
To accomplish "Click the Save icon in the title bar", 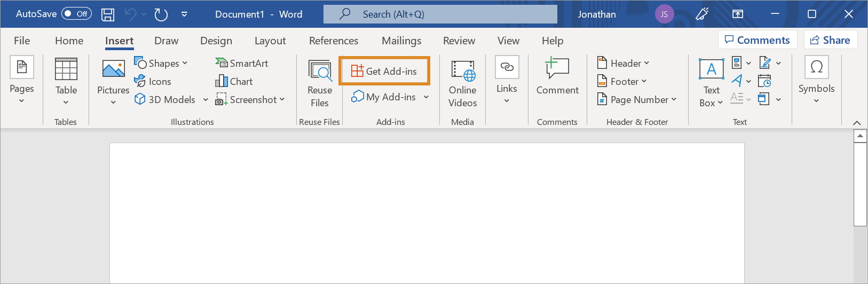I will pyautogui.click(x=108, y=14).
